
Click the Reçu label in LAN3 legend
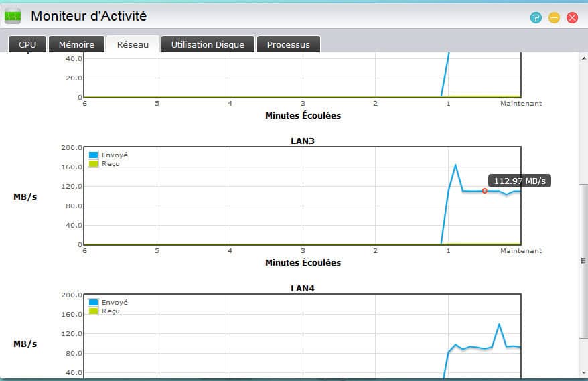coord(111,164)
